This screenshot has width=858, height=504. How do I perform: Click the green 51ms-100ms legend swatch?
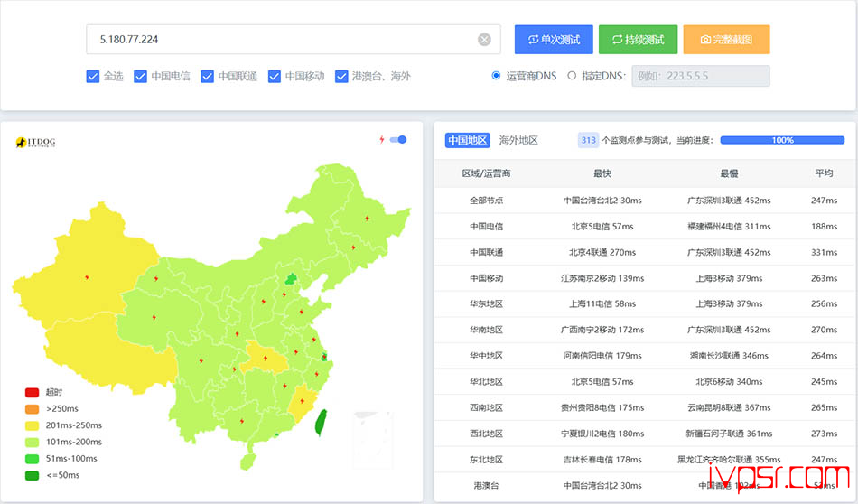point(33,459)
